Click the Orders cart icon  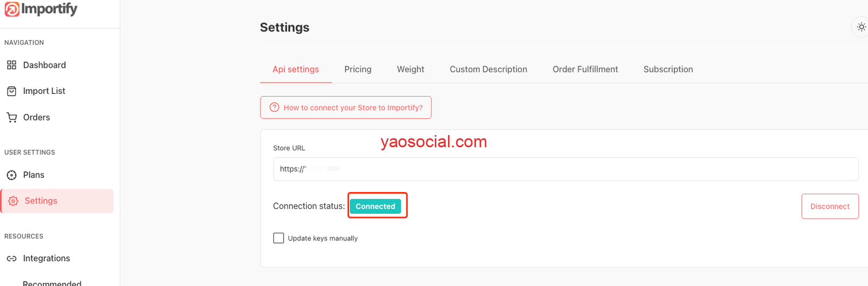pos(11,117)
